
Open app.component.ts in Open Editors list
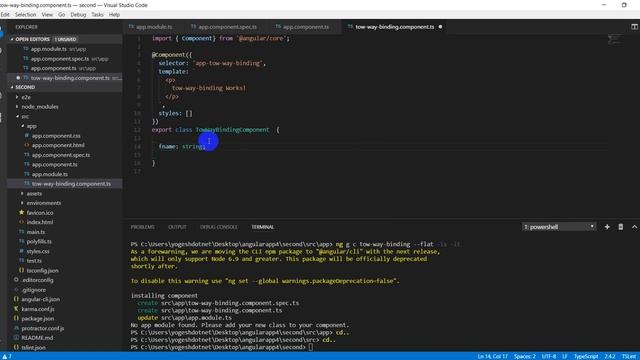click(53, 68)
